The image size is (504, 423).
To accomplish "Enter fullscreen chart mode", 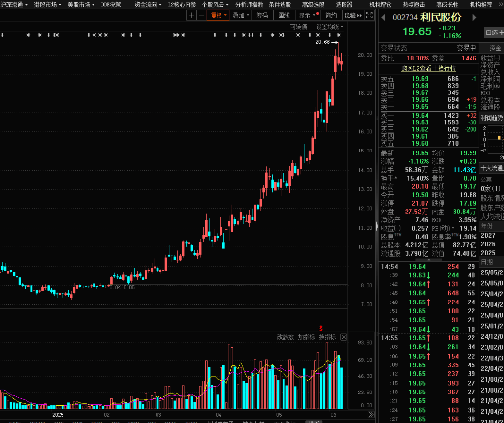I will pyautogui.click(x=369, y=15).
